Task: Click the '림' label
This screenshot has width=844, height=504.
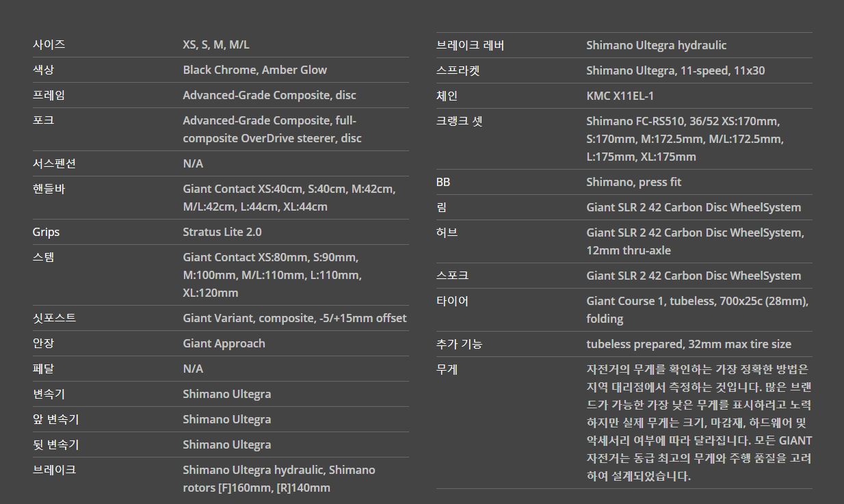Action: pyautogui.click(x=441, y=207)
